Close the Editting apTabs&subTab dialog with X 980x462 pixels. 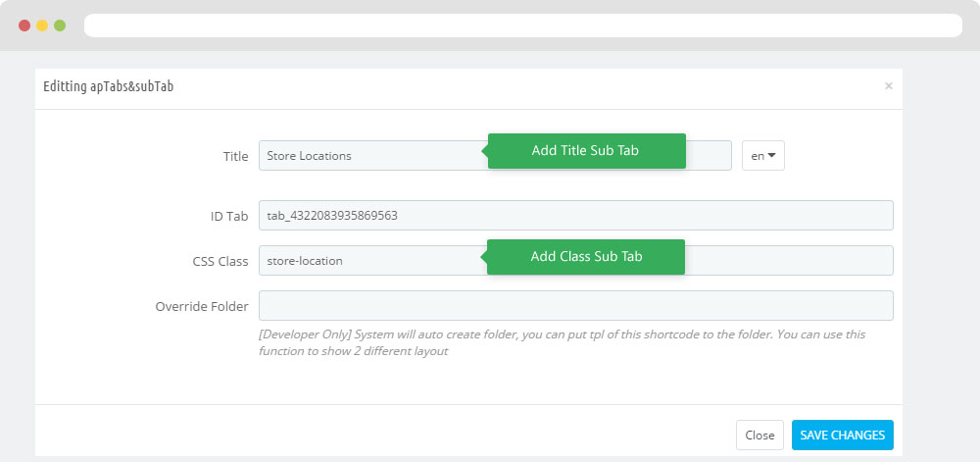click(888, 86)
